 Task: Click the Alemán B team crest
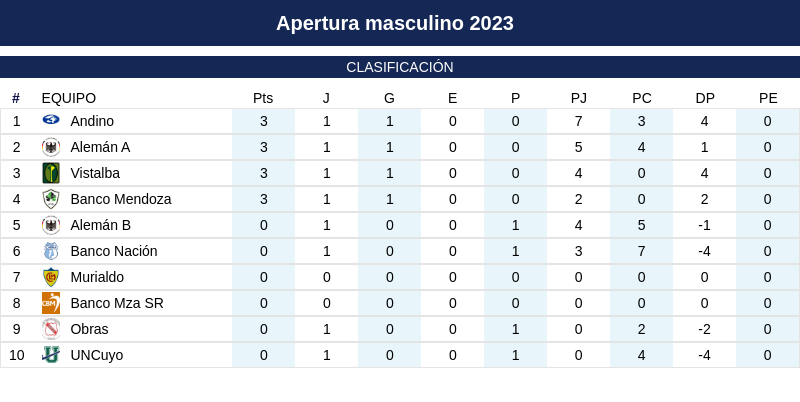coord(51,225)
